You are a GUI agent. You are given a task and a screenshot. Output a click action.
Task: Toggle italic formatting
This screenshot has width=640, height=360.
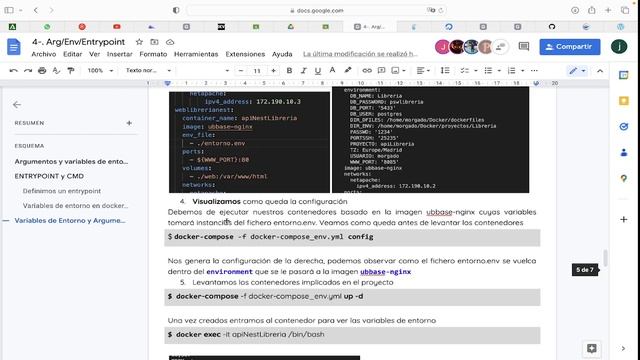303,71
